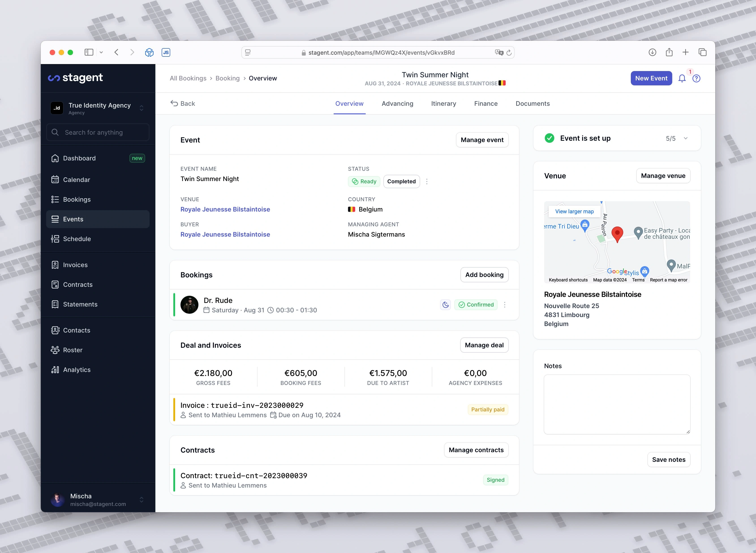756x553 pixels.
Task: Click the notifications bell icon
Action: (x=682, y=78)
